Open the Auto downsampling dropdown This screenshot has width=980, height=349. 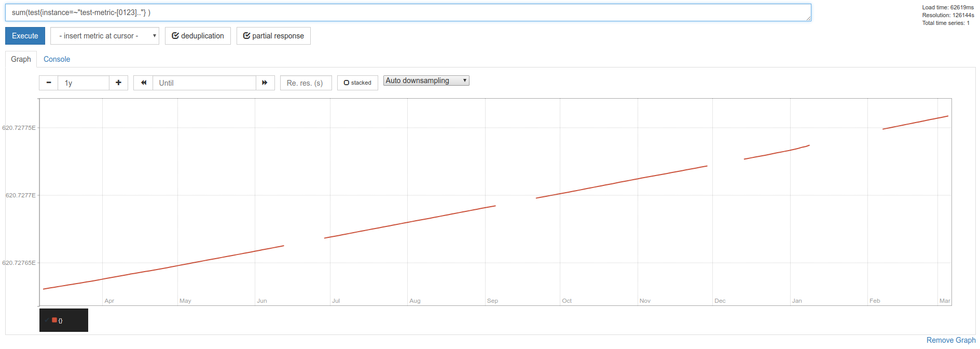point(426,80)
